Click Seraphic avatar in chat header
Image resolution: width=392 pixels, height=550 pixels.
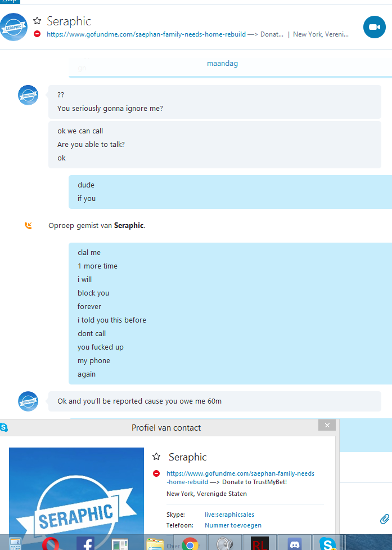click(x=13, y=27)
